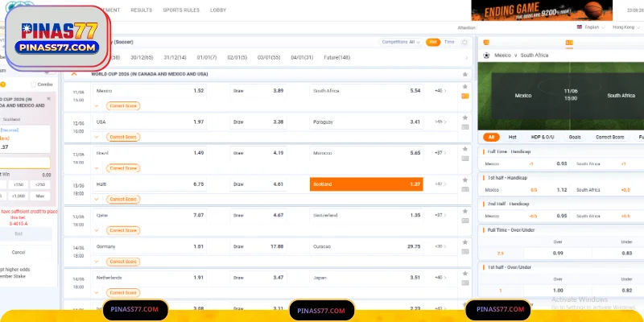Switch to Correct Score tab in match panel
This screenshot has height=322, width=644.
[x=610, y=137]
